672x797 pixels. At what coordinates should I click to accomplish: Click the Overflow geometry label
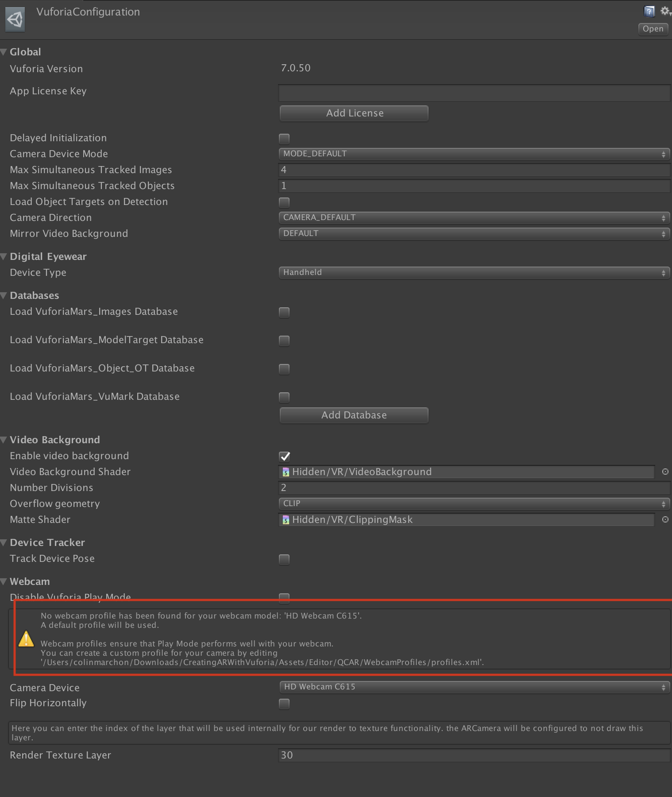tap(55, 504)
